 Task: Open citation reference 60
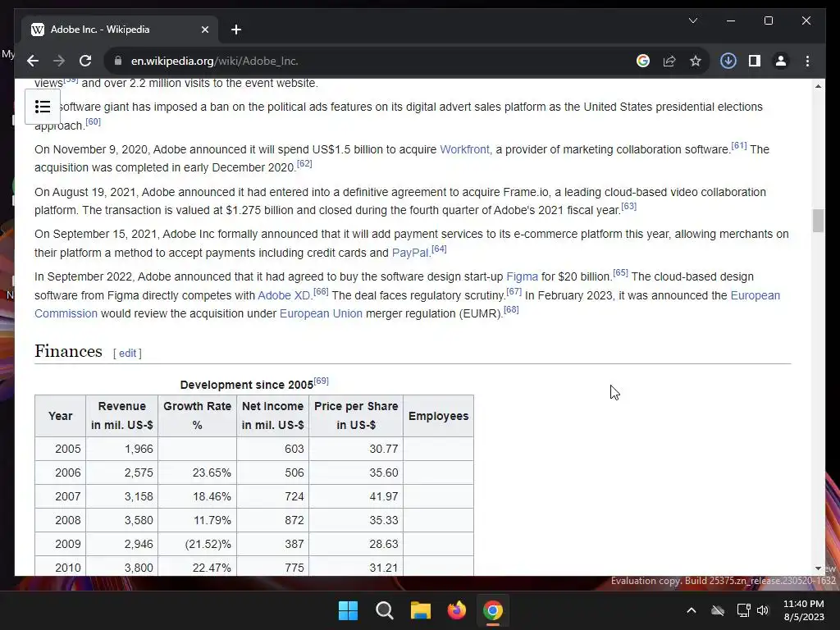point(94,121)
